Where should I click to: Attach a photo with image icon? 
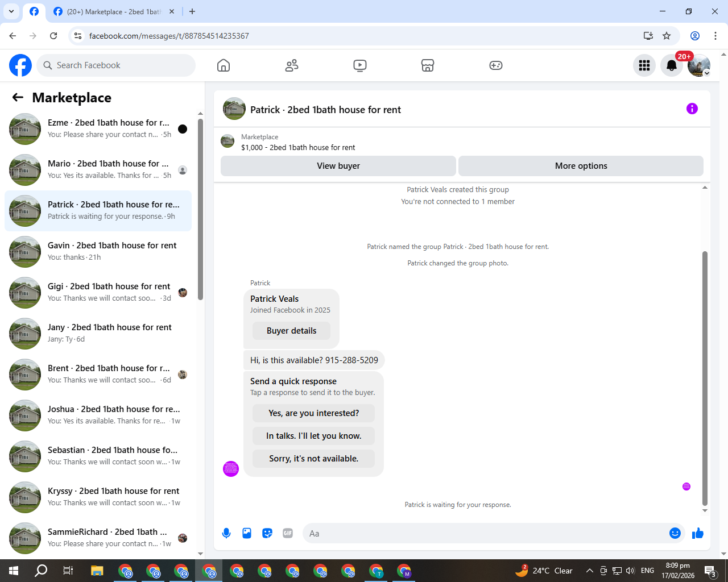tap(247, 533)
